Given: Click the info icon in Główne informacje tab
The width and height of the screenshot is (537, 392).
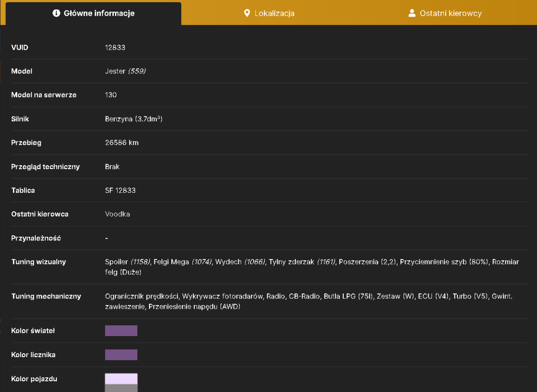Looking at the screenshot, I should click(x=56, y=13).
